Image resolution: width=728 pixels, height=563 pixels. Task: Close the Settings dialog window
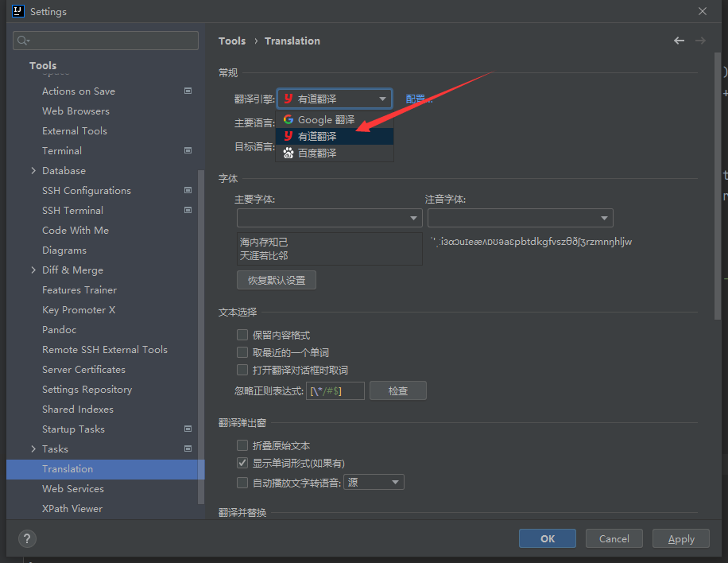pos(703,11)
